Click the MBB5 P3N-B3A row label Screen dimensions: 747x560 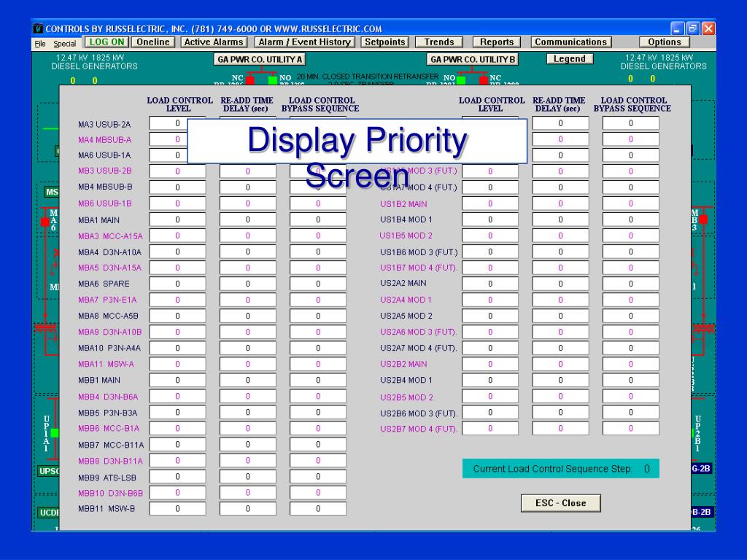[x=107, y=413]
